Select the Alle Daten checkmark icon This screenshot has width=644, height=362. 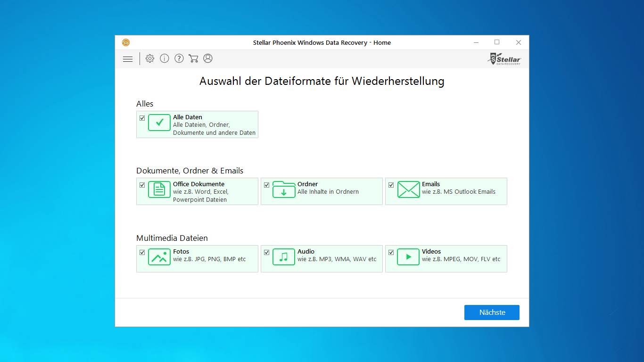pyautogui.click(x=159, y=123)
